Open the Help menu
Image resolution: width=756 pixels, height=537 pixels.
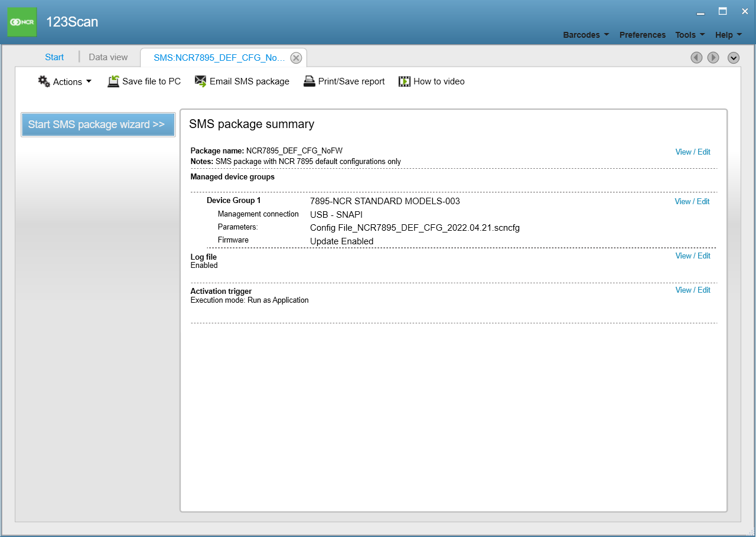(x=728, y=35)
